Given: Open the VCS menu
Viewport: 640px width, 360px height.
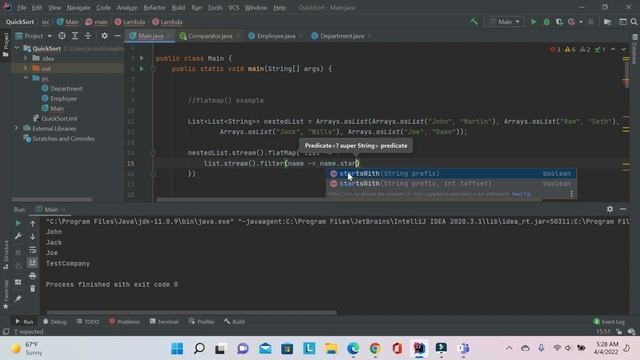Looking at the screenshot, I should (234, 8).
